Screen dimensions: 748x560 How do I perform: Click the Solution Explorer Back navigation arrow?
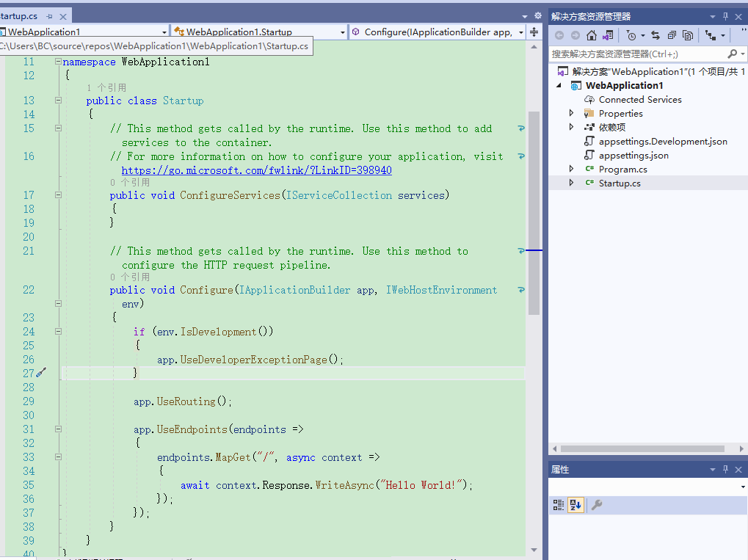[559, 35]
